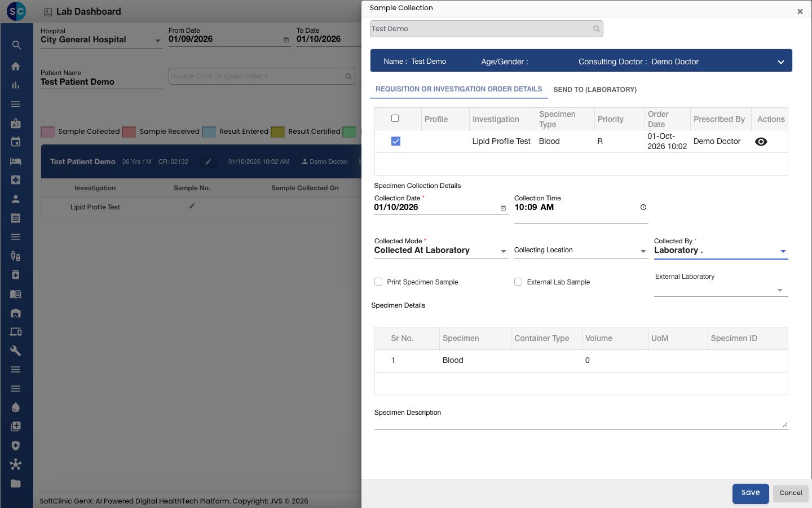Enable the Print Specimen Sample checkbox
812x508 pixels.
click(378, 282)
